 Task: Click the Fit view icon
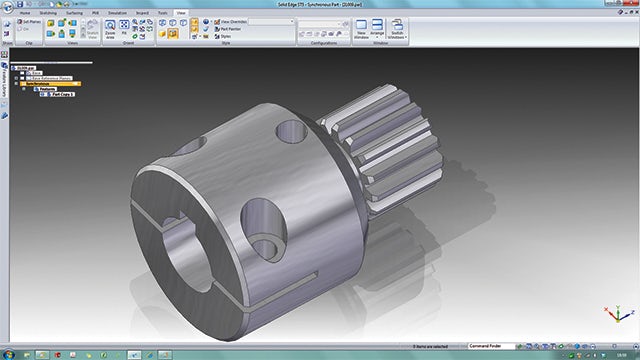pyautogui.click(x=124, y=27)
